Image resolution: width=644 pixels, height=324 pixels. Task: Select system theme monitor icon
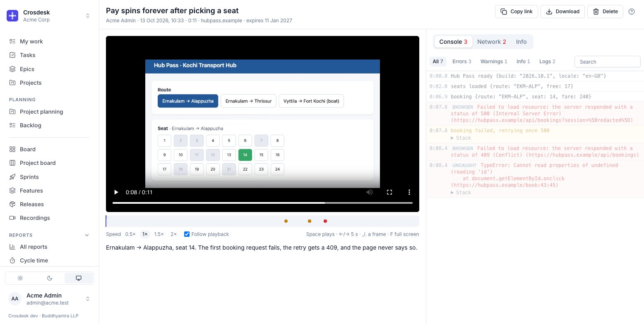pos(79,278)
